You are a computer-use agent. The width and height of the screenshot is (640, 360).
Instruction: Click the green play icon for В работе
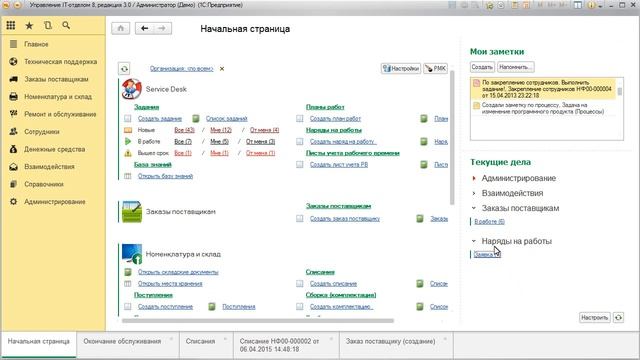point(128,141)
